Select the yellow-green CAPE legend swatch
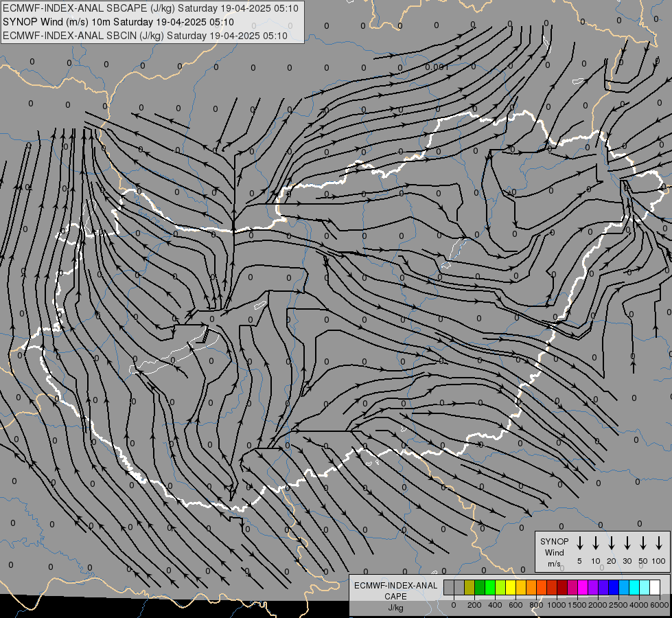The width and height of the screenshot is (672, 618). (500, 588)
